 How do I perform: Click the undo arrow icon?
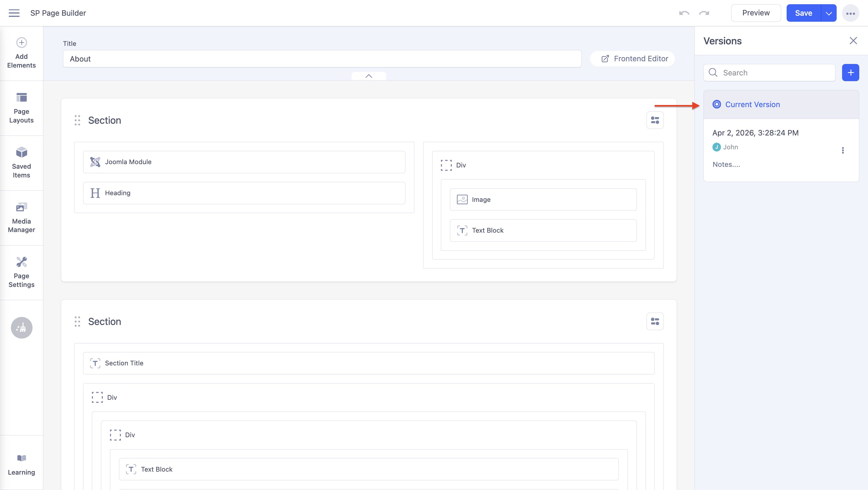tap(684, 13)
